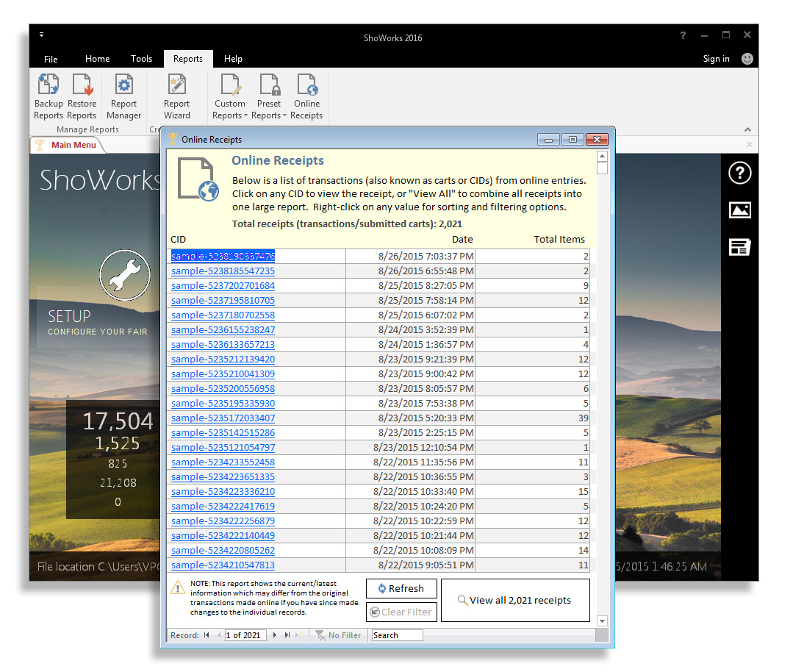Click View all 2,021 receipts
Image resolution: width=804 pixels, height=672 pixels.
[x=515, y=600]
